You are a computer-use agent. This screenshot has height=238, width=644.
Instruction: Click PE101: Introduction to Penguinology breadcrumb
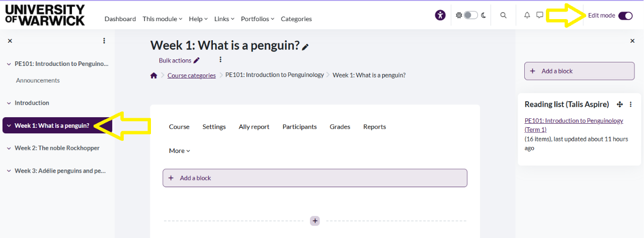tap(275, 75)
